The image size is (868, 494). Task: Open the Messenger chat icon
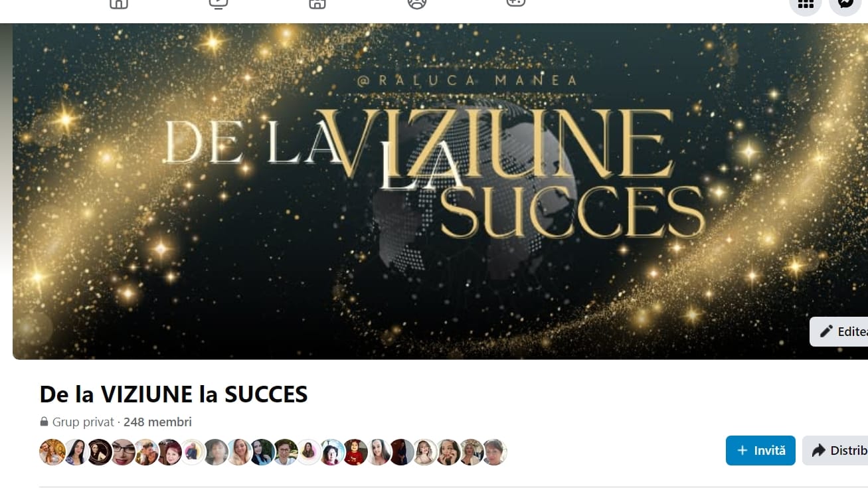[845, 4]
